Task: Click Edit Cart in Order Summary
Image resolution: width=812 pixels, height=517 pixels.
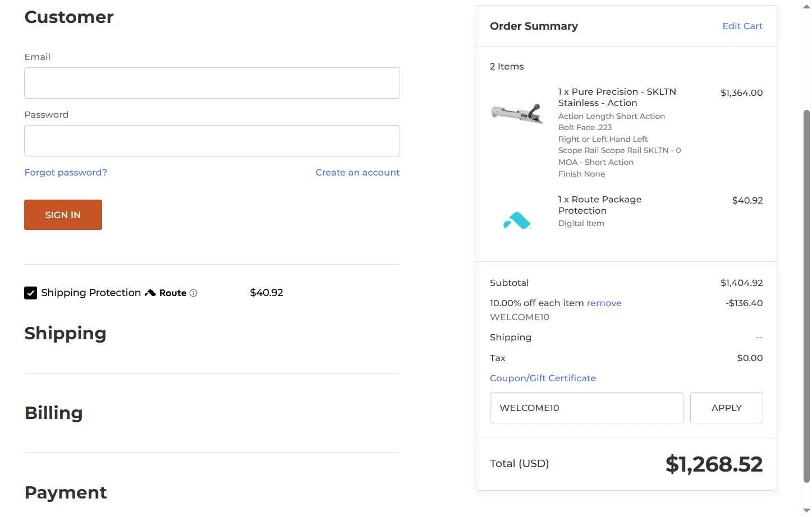Action: 742,26
